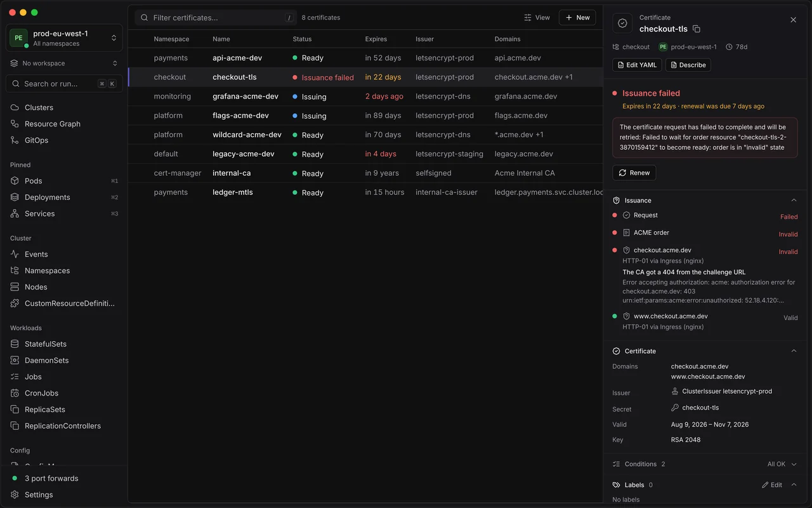Edit the certificate labels
Viewport: 812px width, 508px height.
click(772, 485)
